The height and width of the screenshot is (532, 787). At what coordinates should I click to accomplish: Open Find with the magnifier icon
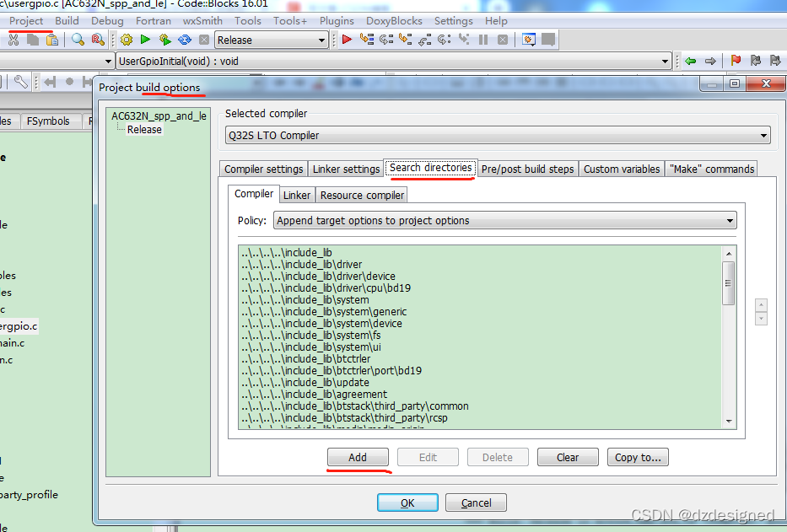[78, 40]
